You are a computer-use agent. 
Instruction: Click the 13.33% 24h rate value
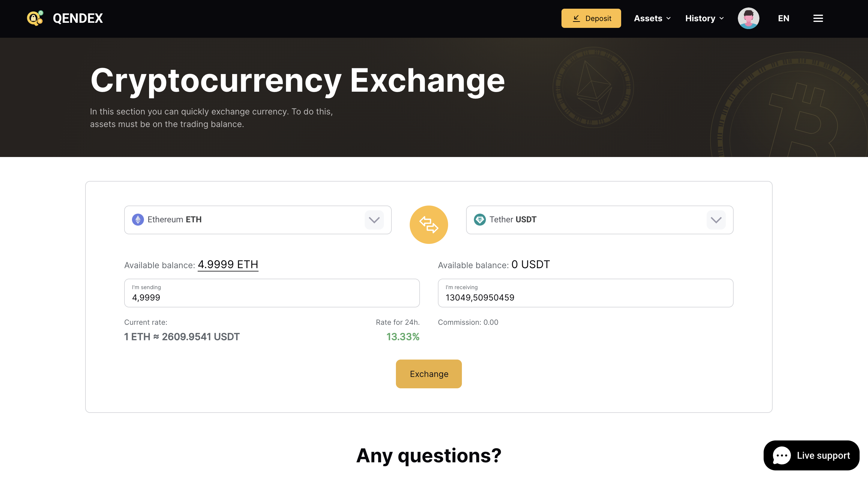[403, 337]
